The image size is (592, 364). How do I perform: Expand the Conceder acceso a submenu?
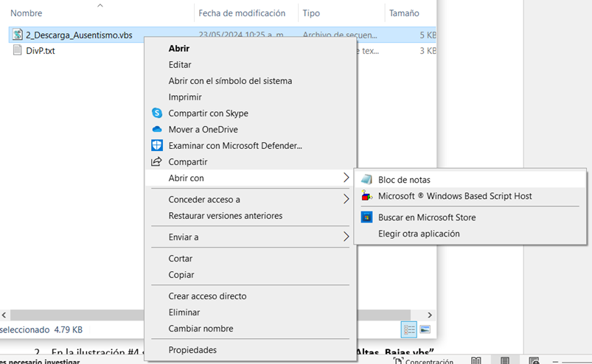(347, 200)
